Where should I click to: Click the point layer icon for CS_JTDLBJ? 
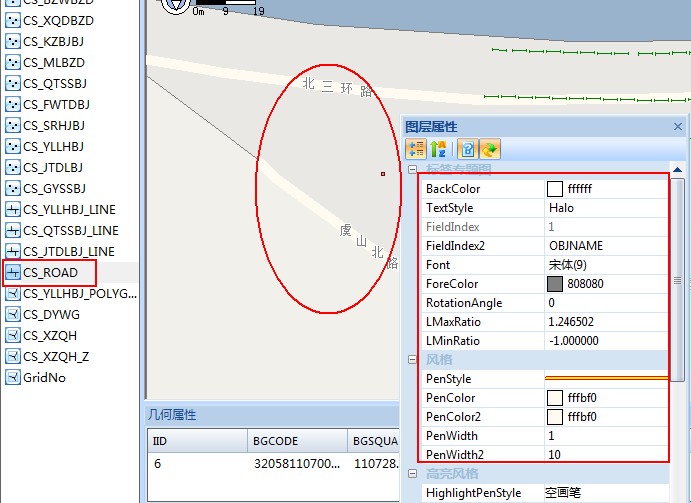[13, 168]
